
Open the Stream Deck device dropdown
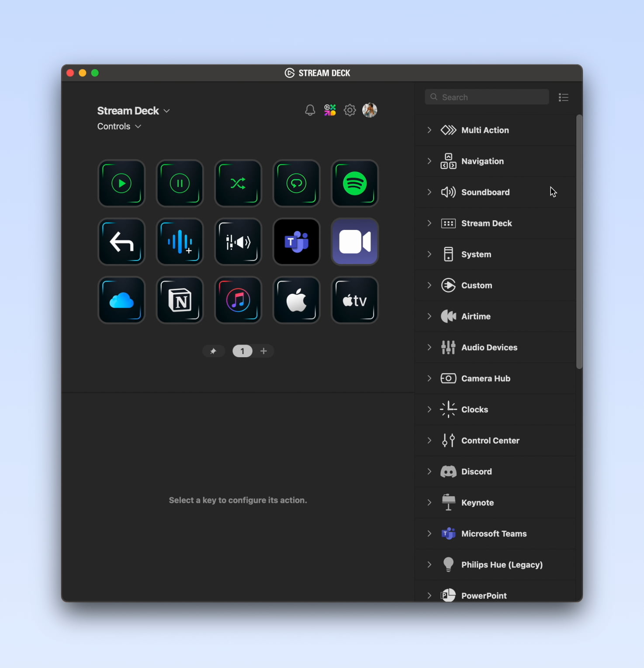click(133, 111)
